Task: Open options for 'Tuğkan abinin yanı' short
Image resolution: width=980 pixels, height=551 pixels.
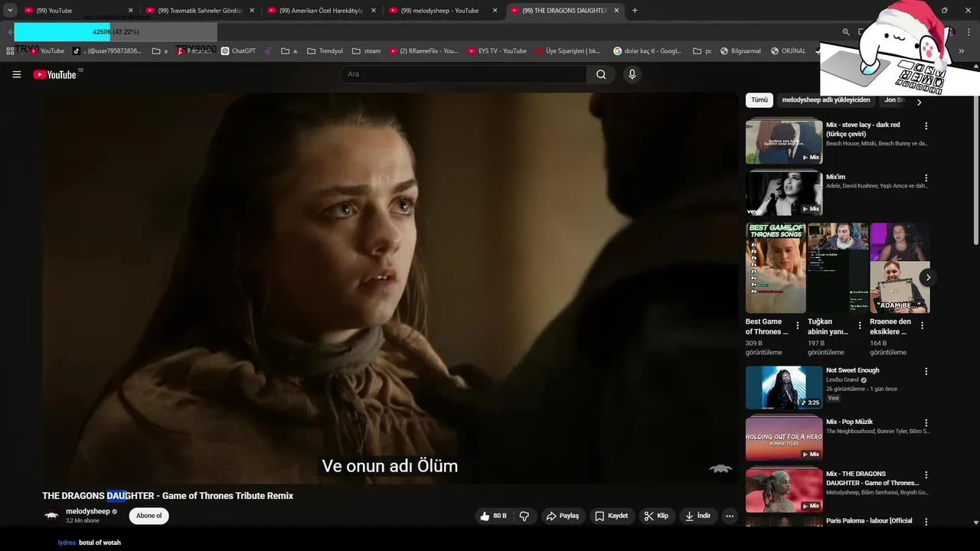Action: click(860, 325)
